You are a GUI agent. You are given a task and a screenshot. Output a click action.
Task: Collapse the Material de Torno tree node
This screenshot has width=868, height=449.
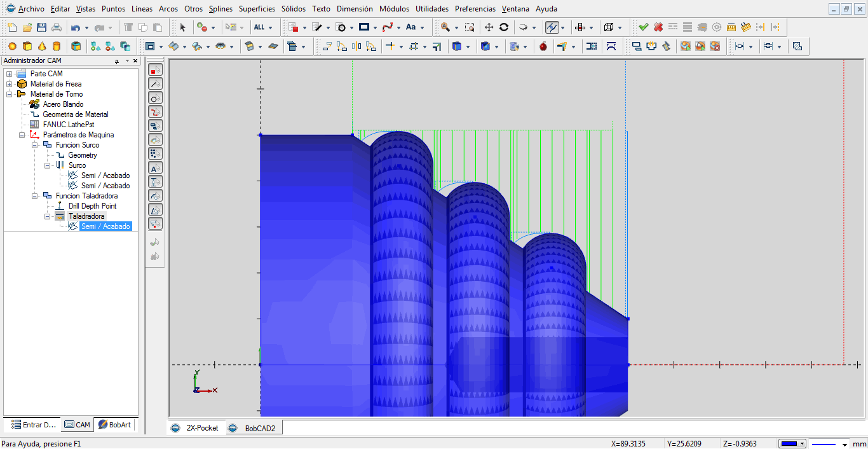(x=9, y=94)
